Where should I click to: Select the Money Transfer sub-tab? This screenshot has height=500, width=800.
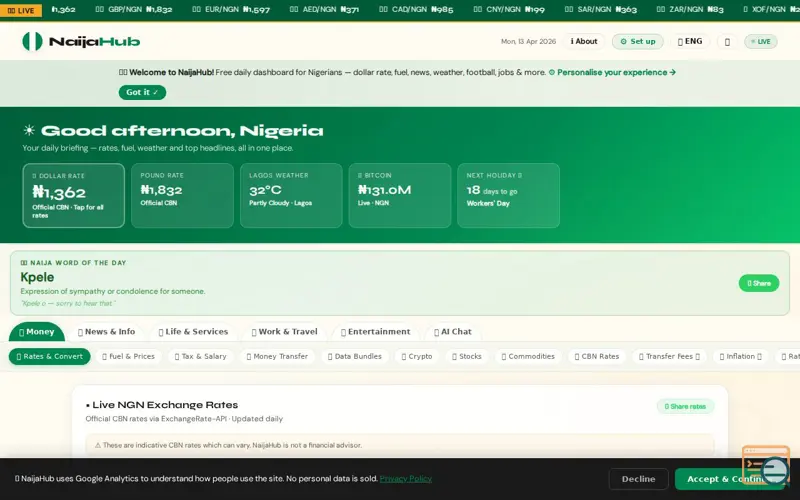[278, 357]
